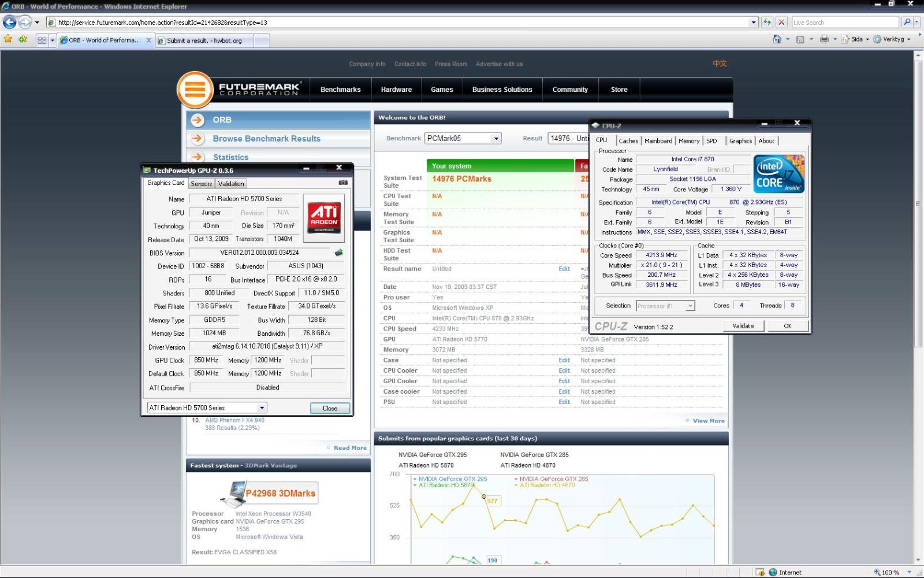This screenshot has height=578, width=924.
Task: Edit the Result name Untitled
Action: pyautogui.click(x=564, y=269)
